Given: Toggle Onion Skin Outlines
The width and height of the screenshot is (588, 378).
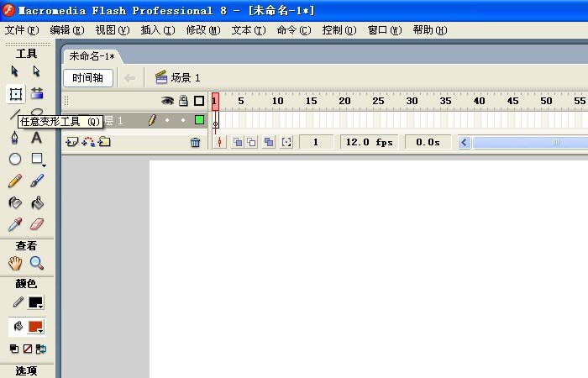Looking at the screenshot, I should (251, 142).
